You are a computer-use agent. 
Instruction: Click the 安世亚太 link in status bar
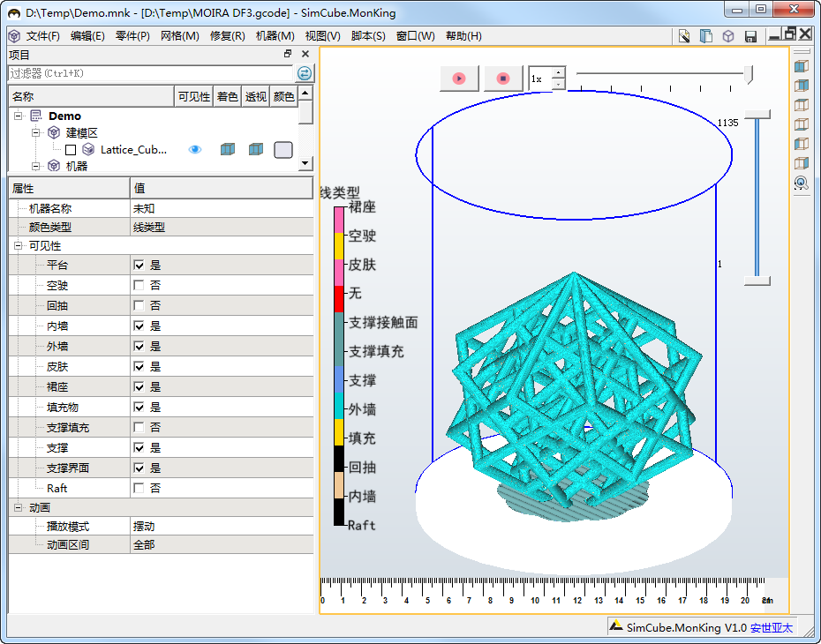[771, 628]
